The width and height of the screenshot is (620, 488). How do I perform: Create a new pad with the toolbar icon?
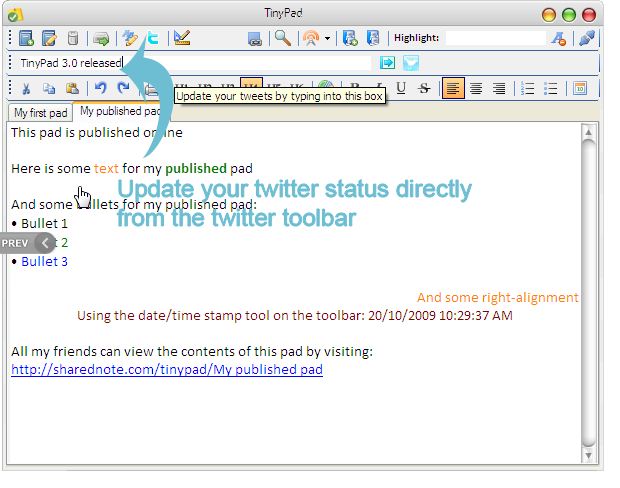[26, 38]
